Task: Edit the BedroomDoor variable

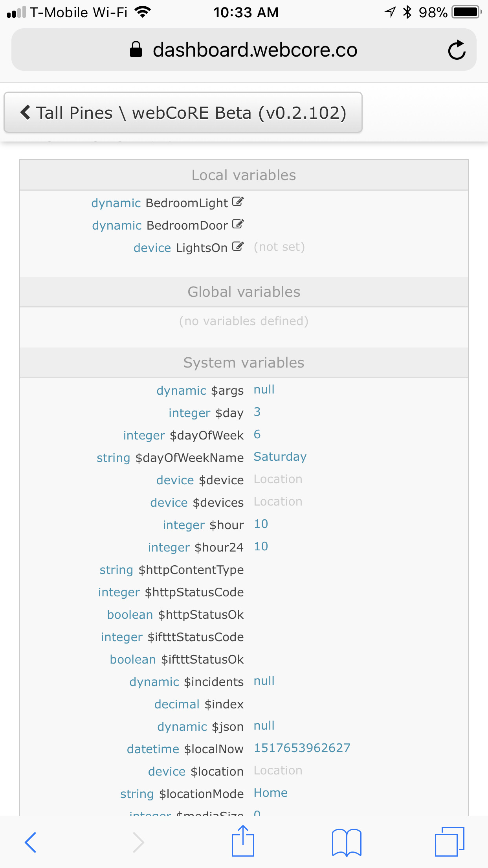Action: (x=238, y=224)
